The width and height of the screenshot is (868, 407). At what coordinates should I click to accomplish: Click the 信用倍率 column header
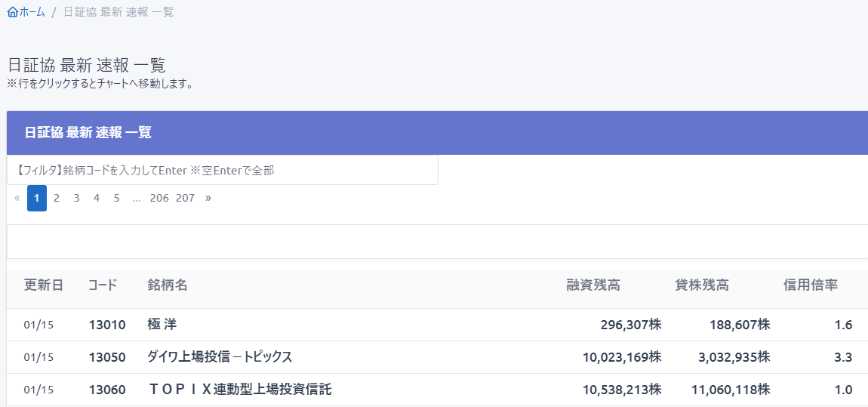[x=811, y=285]
